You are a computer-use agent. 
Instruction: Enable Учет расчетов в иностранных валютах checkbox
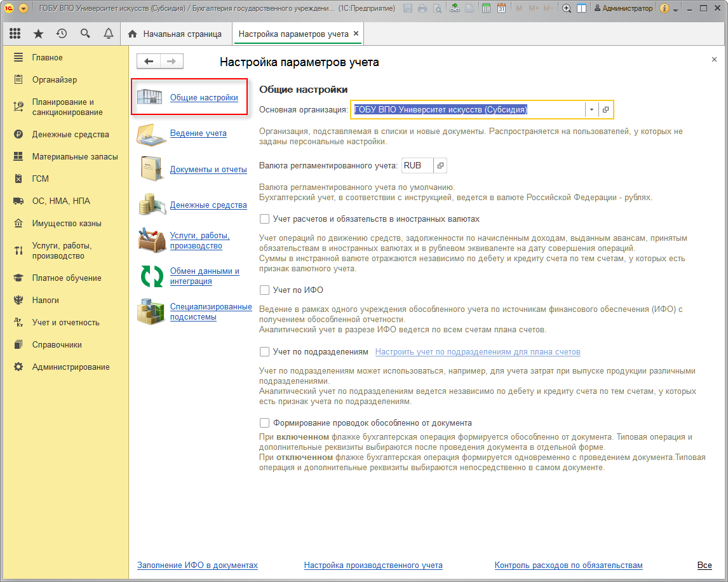(265, 219)
